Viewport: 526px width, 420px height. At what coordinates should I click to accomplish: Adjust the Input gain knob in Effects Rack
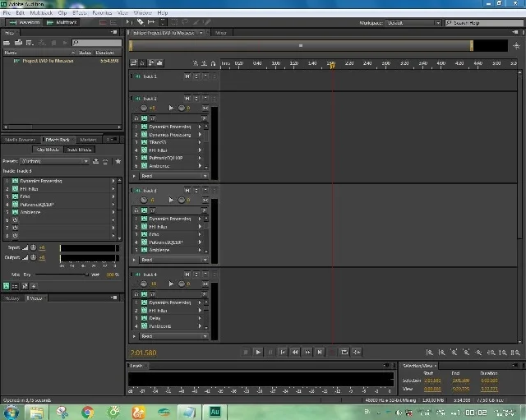[x=33, y=247]
